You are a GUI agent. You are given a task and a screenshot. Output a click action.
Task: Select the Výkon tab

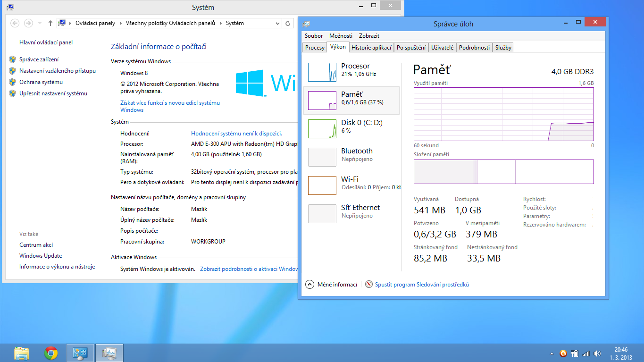(338, 47)
